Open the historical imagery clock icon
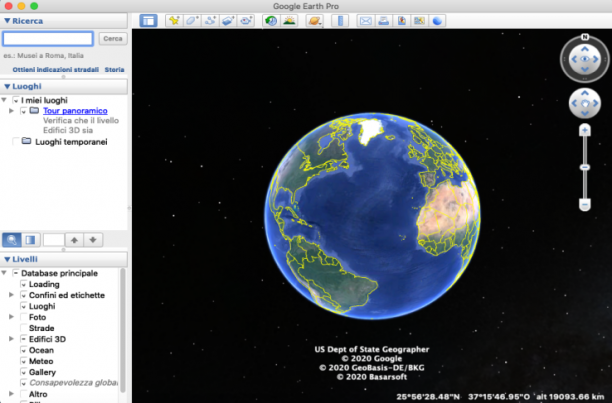This screenshot has width=612, height=403. click(x=271, y=21)
